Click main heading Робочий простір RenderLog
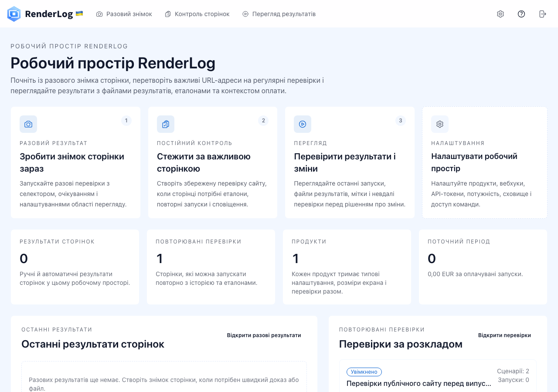Viewport: 558px width, 392px height. (113, 64)
